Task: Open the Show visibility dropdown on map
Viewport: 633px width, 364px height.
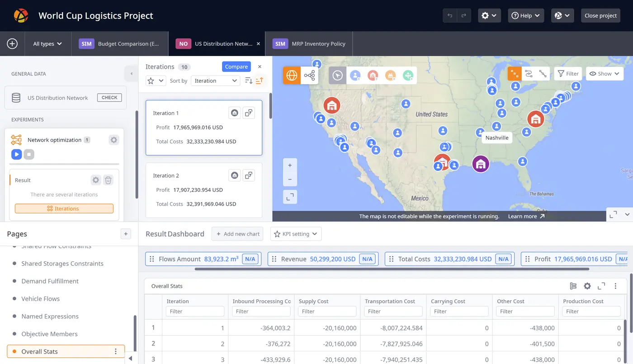Action: point(605,74)
